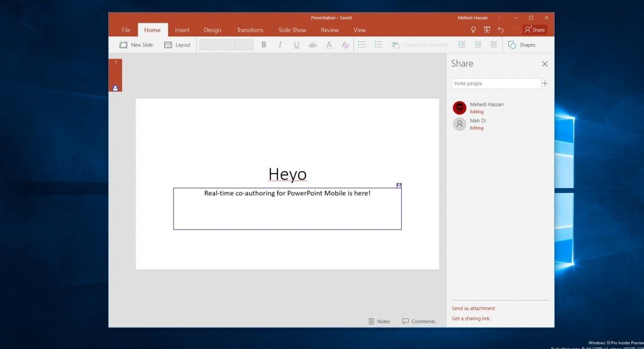Open the Slide Show tab

pos(292,30)
